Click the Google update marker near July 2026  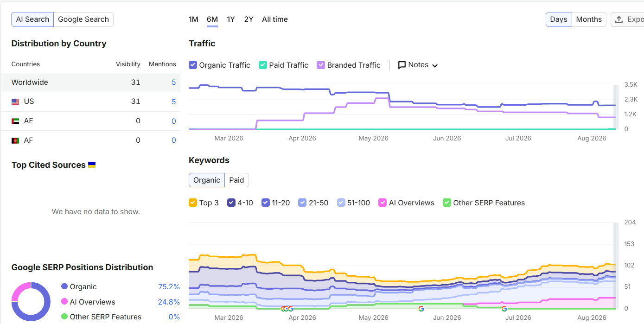click(x=504, y=308)
